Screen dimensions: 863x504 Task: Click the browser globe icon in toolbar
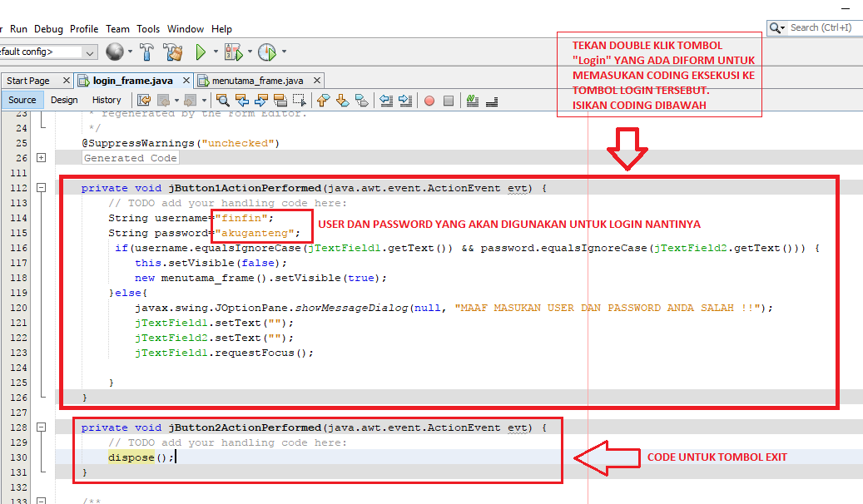point(115,52)
